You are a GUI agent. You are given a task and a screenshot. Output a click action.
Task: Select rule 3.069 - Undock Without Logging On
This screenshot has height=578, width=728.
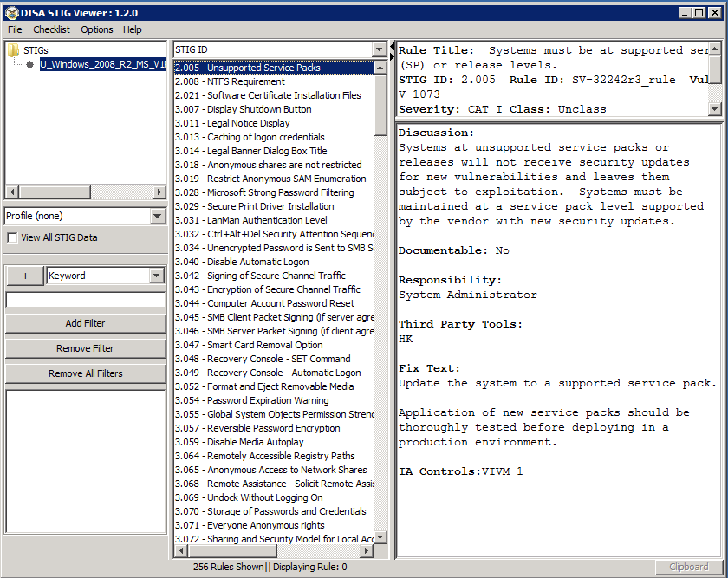click(x=274, y=497)
